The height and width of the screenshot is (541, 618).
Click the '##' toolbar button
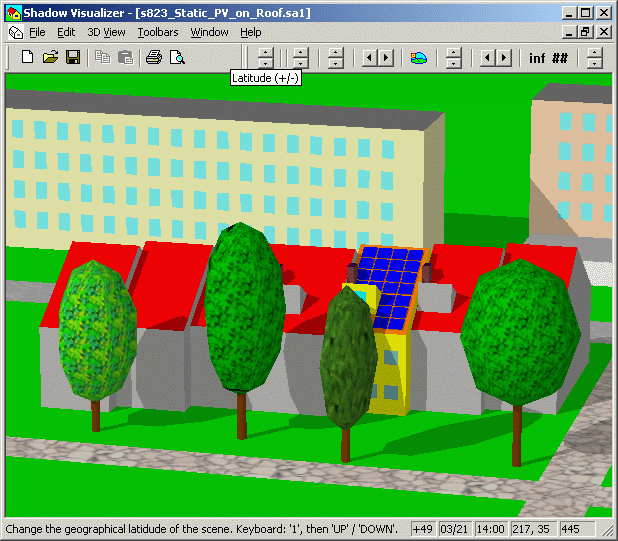point(560,58)
